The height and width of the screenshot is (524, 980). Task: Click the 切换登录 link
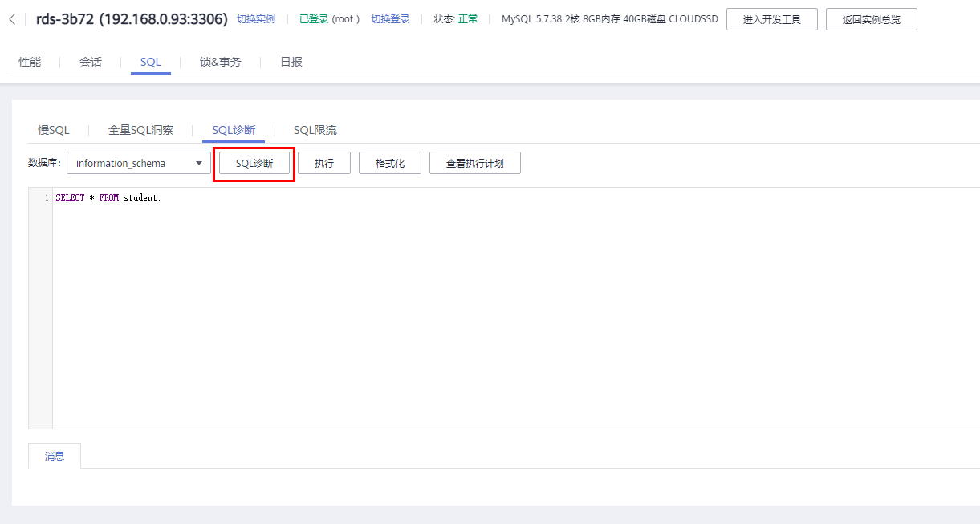coord(390,19)
